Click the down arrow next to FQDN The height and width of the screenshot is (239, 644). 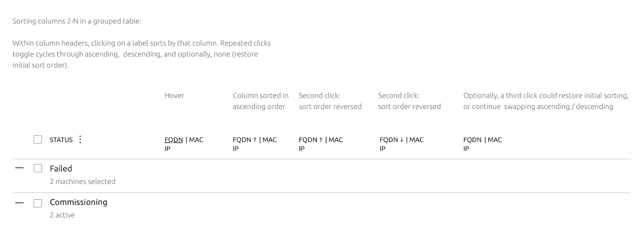[x=402, y=140]
